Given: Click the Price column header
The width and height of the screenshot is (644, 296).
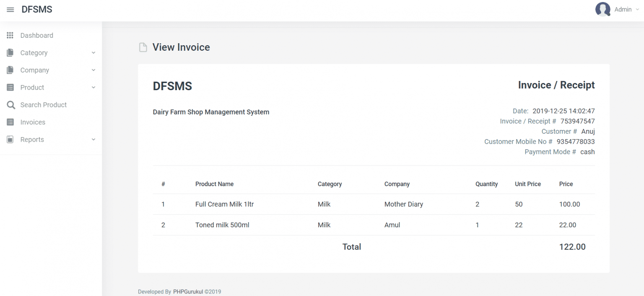Looking at the screenshot, I should click(566, 184).
